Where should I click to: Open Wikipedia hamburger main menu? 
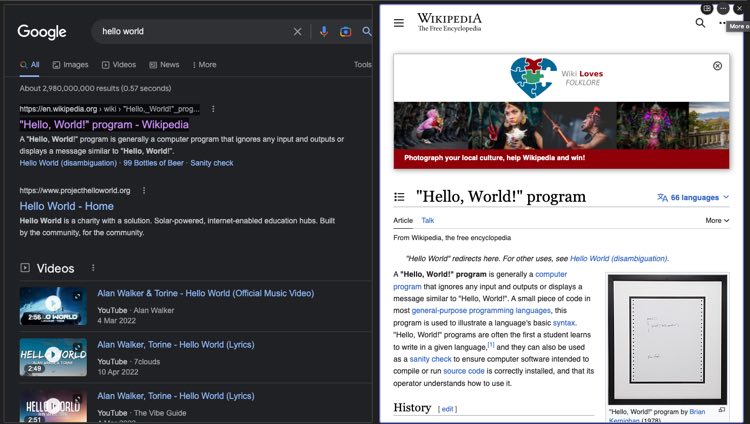pos(399,23)
